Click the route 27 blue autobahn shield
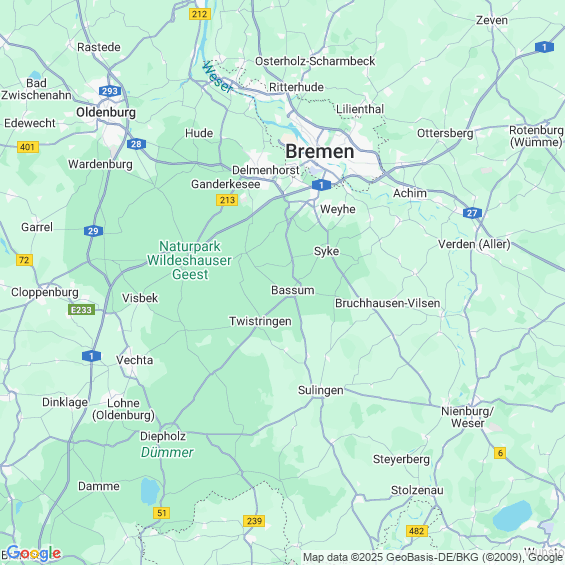The height and width of the screenshot is (565, 565). tap(472, 213)
